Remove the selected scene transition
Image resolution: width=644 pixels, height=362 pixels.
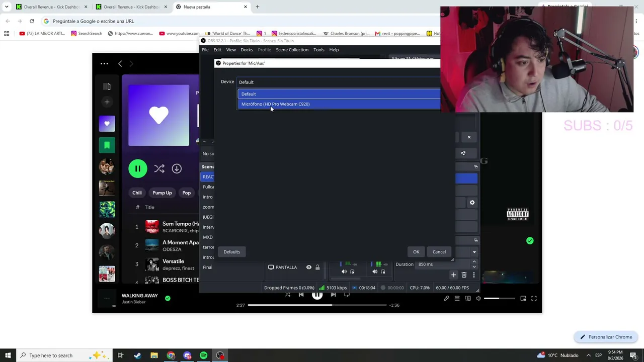464,275
